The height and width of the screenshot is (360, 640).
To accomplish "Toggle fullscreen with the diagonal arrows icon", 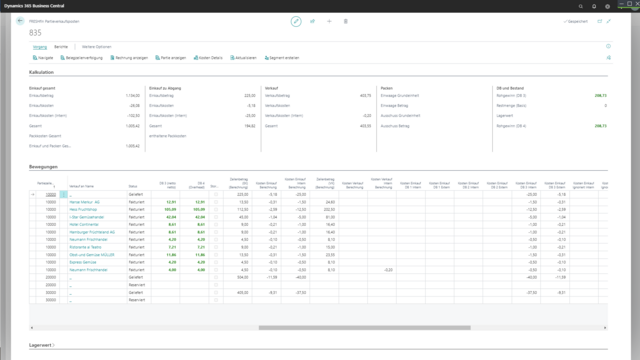I will coord(609,21).
